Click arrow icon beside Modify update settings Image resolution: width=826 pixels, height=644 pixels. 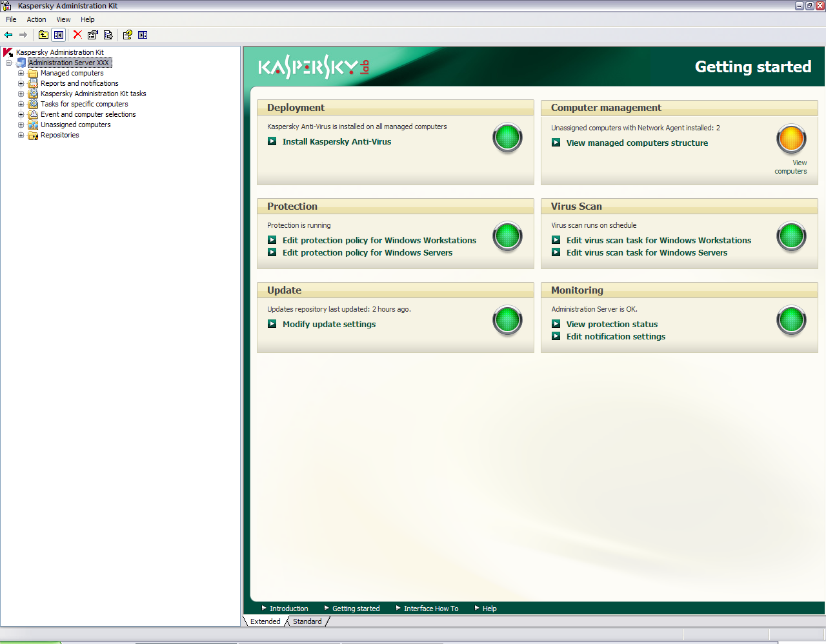272,324
